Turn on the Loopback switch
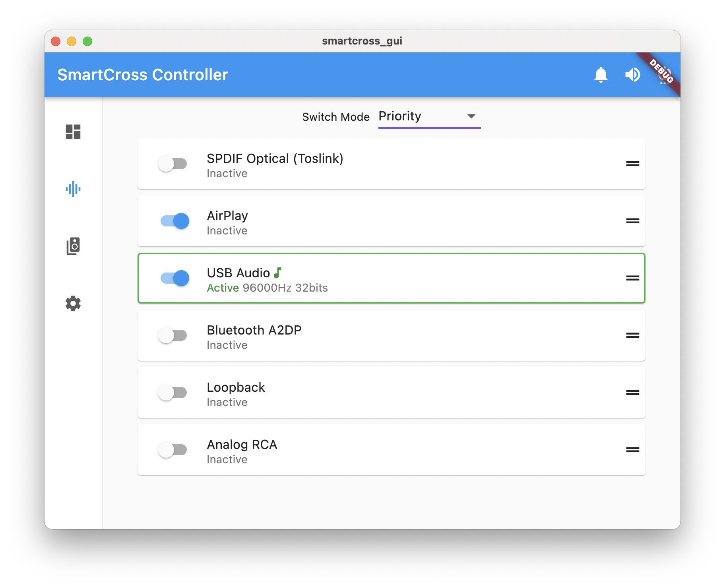The image size is (725, 588). coord(173,393)
